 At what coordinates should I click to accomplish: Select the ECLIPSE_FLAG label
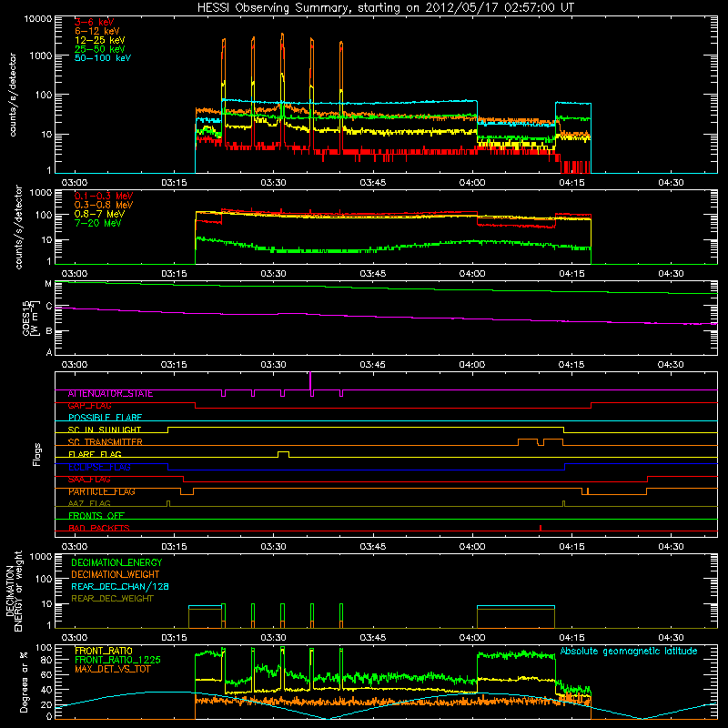coord(99,467)
